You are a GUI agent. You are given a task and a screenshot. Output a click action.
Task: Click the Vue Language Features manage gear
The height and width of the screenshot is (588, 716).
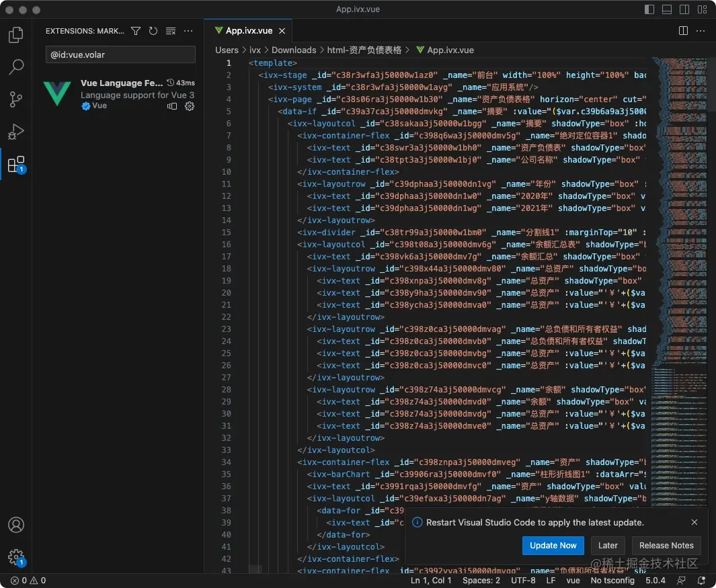click(x=190, y=106)
